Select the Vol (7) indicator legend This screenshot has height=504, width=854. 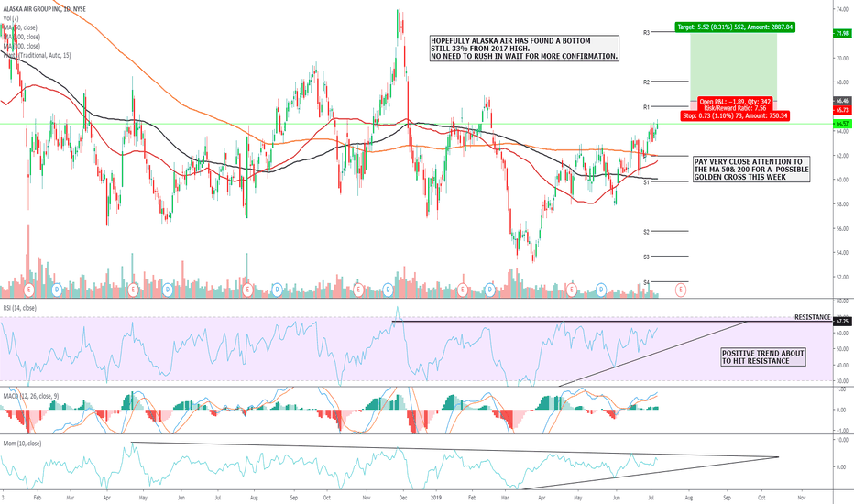pos(11,18)
